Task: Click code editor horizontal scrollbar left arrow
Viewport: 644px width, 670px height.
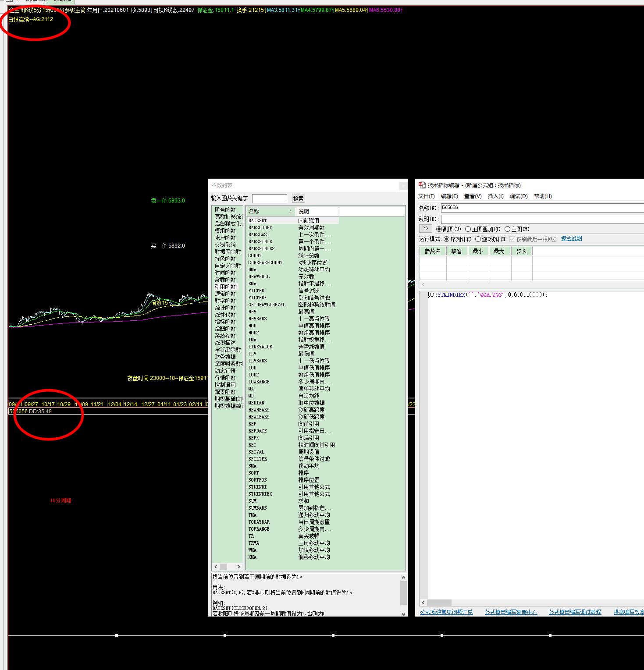Action: pyautogui.click(x=423, y=603)
